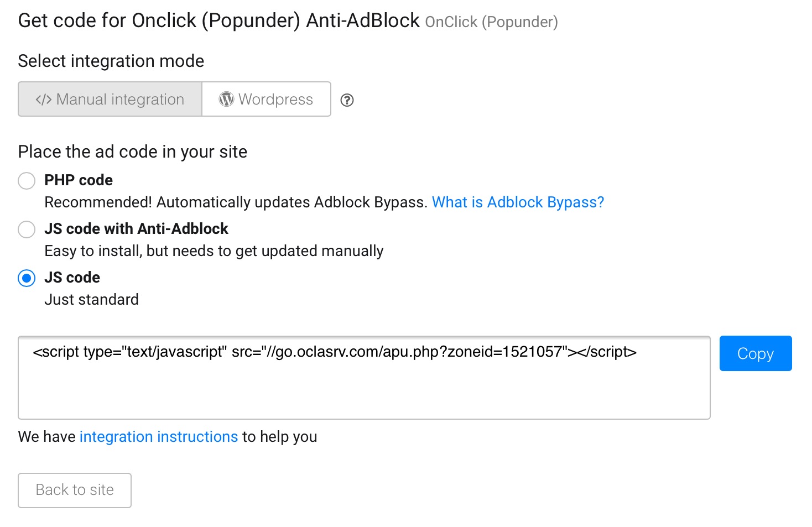Click the Back to site button

(75, 490)
